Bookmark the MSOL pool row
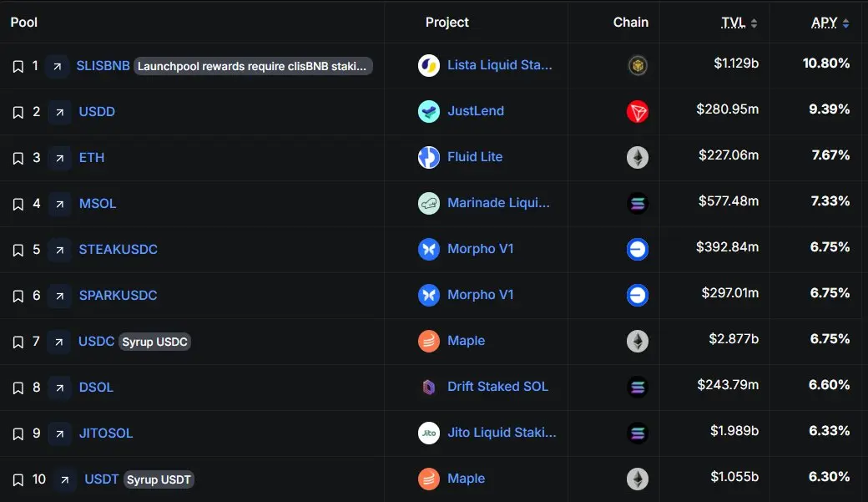This screenshot has width=868, height=502. (x=18, y=205)
